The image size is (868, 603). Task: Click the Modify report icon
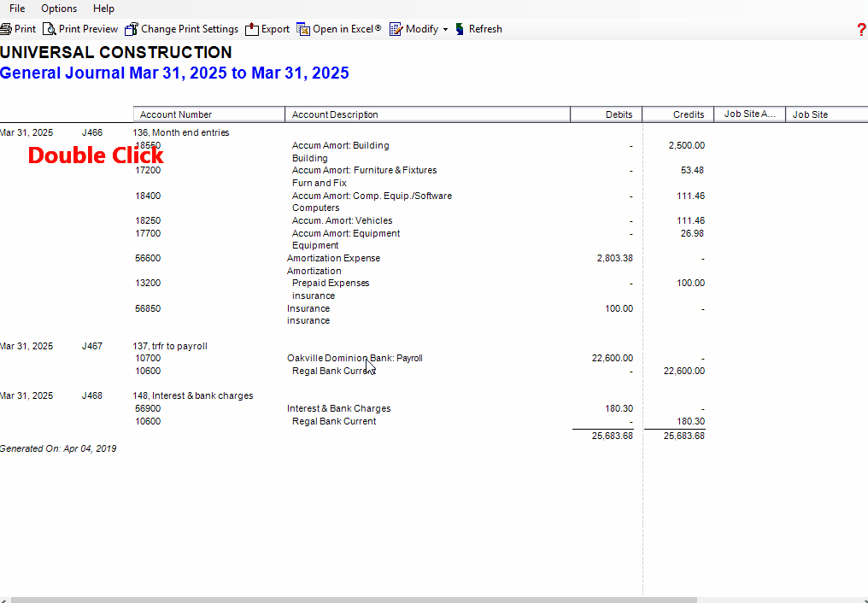point(396,29)
